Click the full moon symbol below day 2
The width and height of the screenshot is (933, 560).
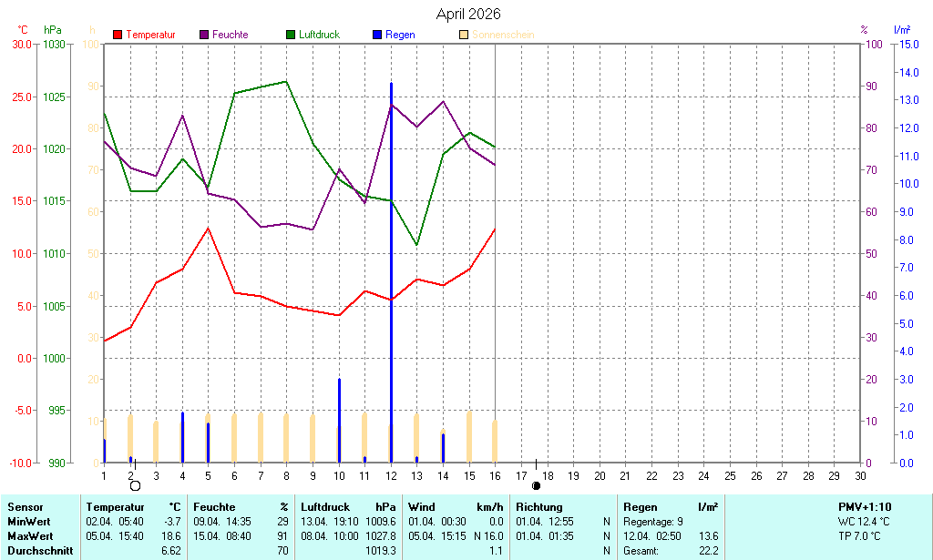pyautogui.click(x=135, y=486)
